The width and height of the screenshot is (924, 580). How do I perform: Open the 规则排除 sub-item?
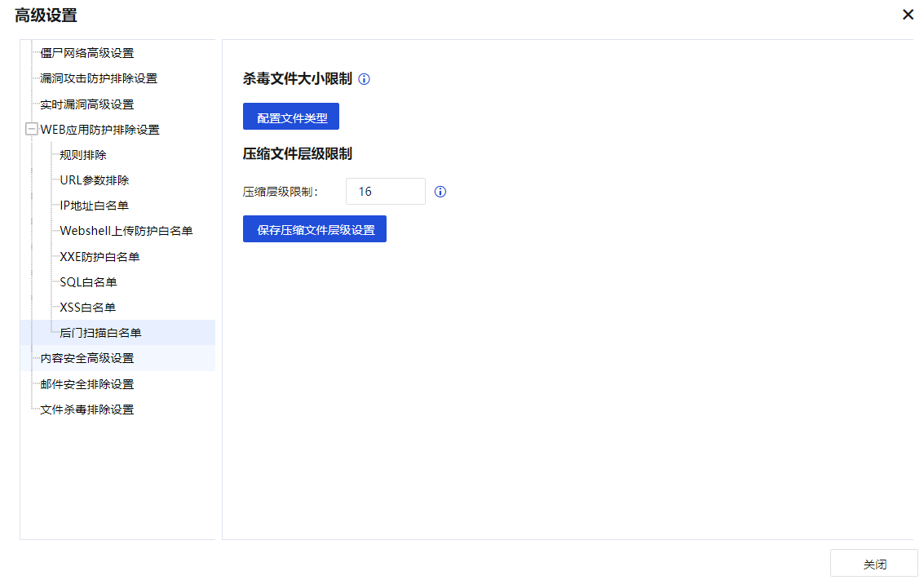click(83, 155)
